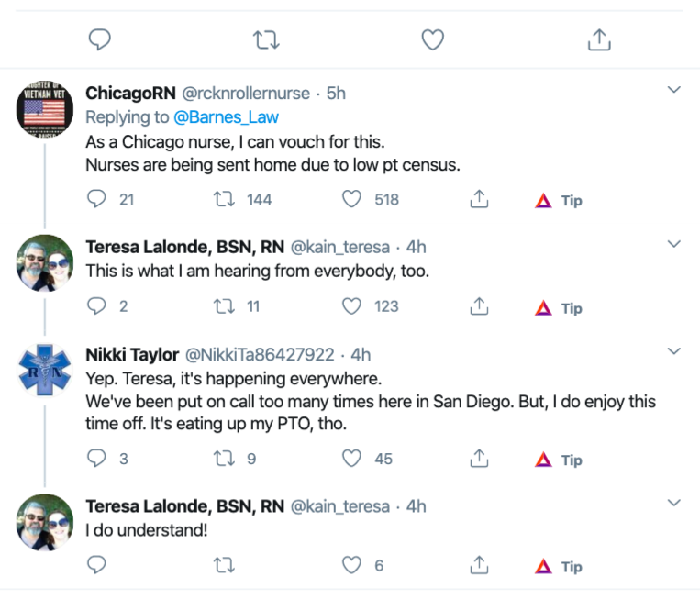Viewport: 700px width, 599px height.
Task: Open Nikki Taylor's profile from her name
Action: 131,355
